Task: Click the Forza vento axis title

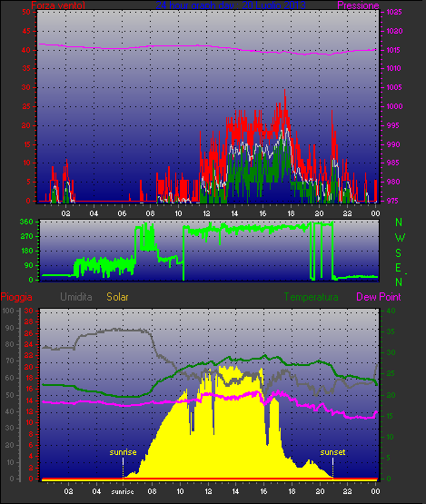Action: click(58, 5)
